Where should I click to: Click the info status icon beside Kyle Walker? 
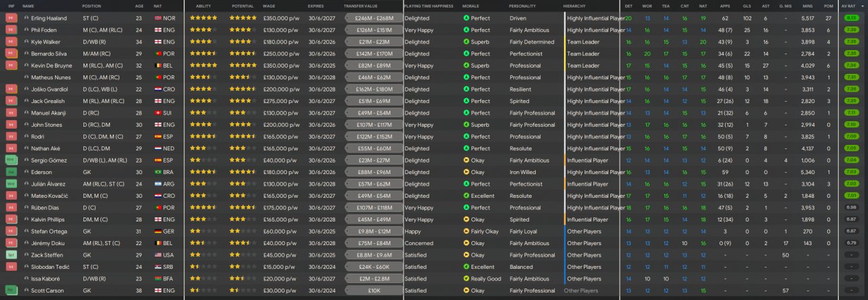coord(11,42)
